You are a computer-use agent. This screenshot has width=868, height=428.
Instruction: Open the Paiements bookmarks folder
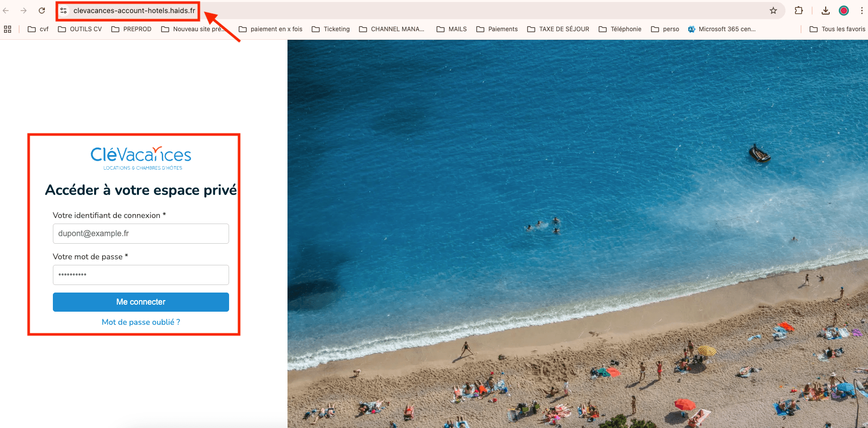pyautogui.click(x=497, y=29)
